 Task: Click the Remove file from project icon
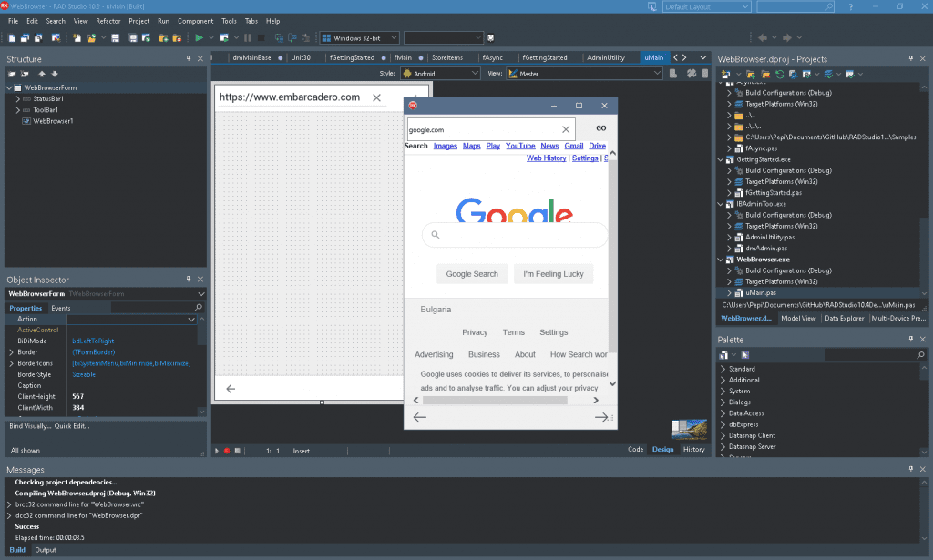coord(177,38)
